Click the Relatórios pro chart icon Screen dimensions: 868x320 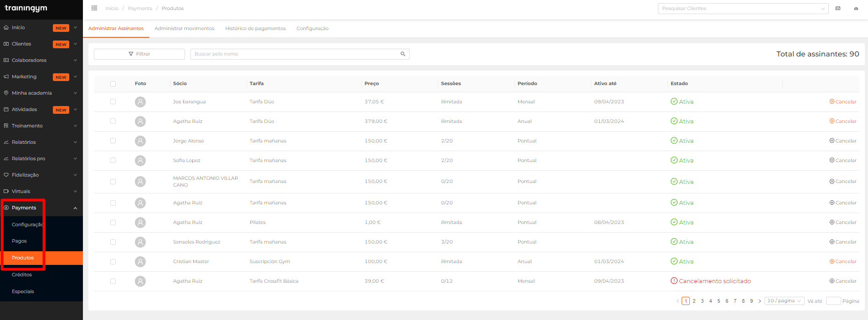[6, 158]
